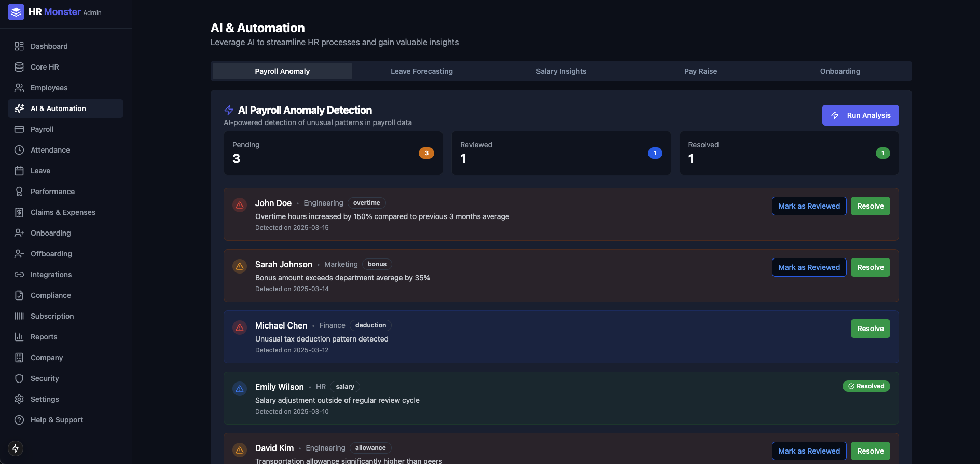Click the Performance award icon

pos(19,192)
